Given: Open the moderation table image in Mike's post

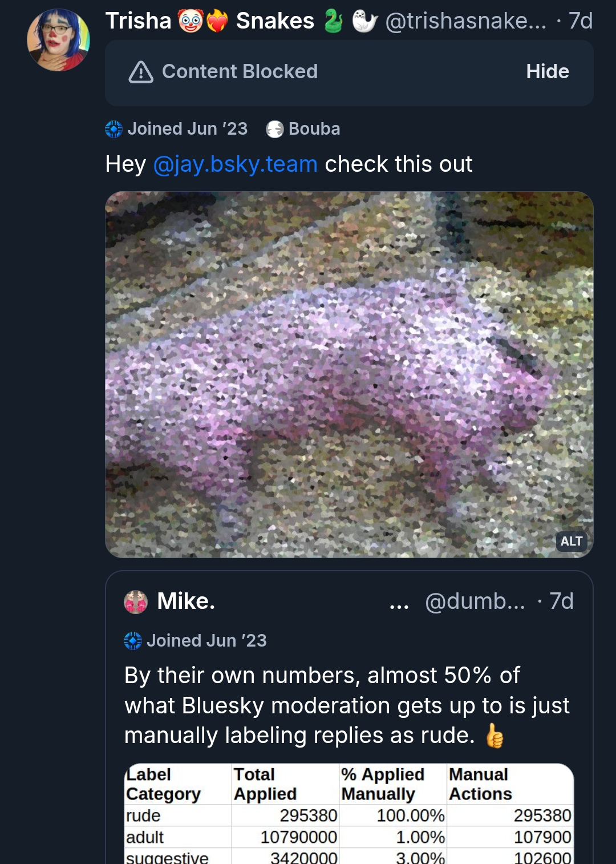Looking at the screenshot, I should click(348, 813).
